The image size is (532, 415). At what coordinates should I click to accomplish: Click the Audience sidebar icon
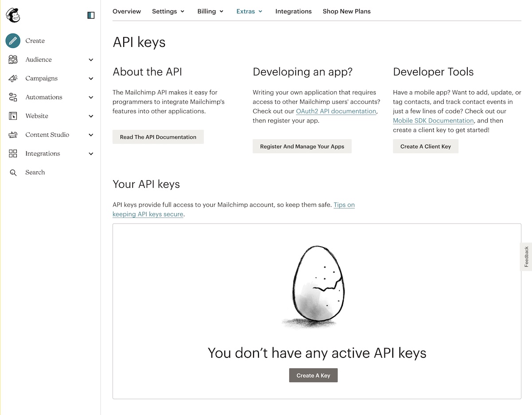13,59
